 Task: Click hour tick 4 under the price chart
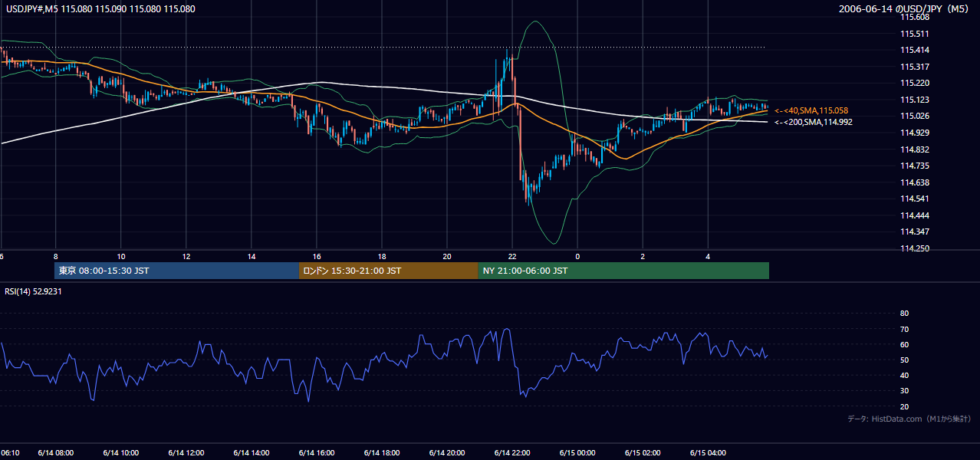point(708,257)
